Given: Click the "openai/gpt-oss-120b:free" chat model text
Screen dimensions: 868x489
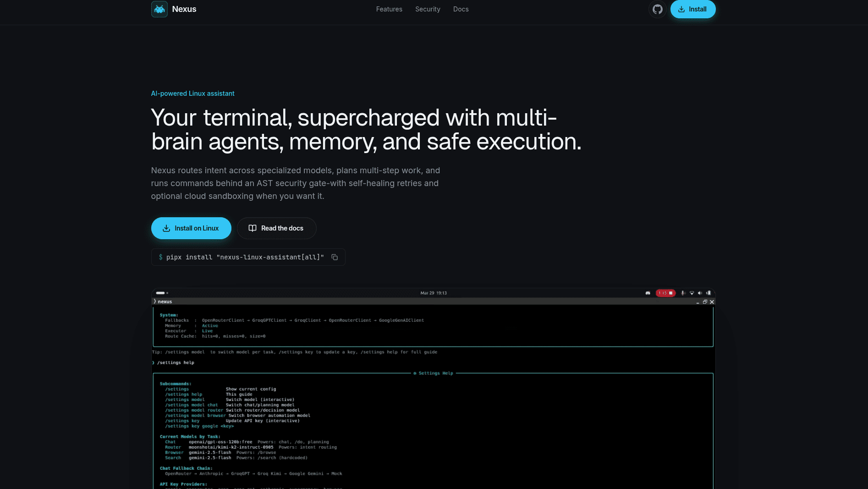Looking at the screenshot, I should pyautogui.click(x=220, y=442).
